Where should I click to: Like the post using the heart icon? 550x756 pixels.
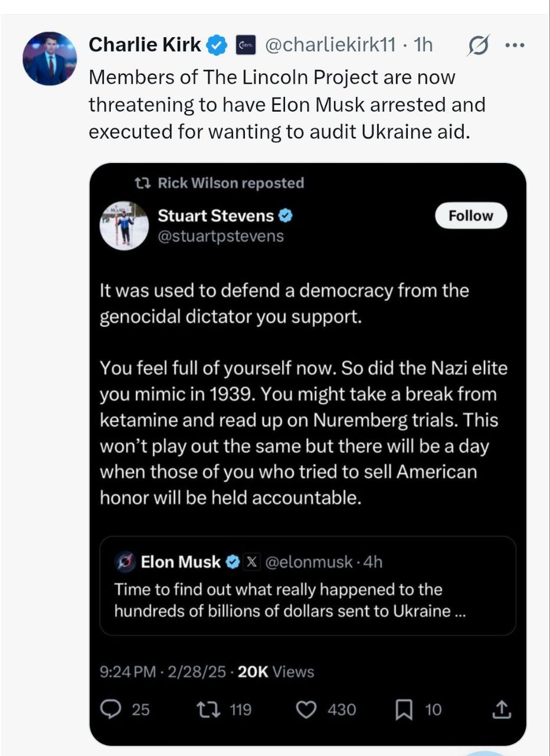[x=306, y=709]
